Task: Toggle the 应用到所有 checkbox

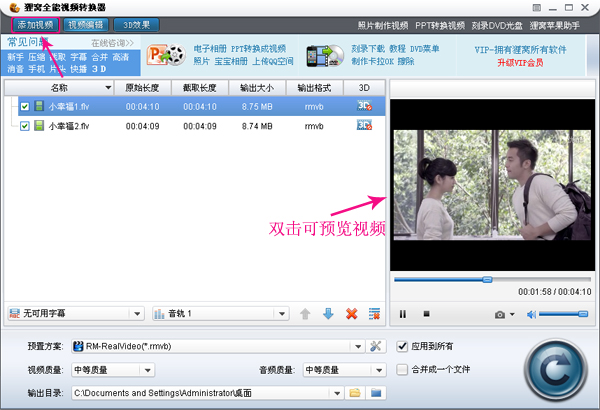Action: click(402, 346)
